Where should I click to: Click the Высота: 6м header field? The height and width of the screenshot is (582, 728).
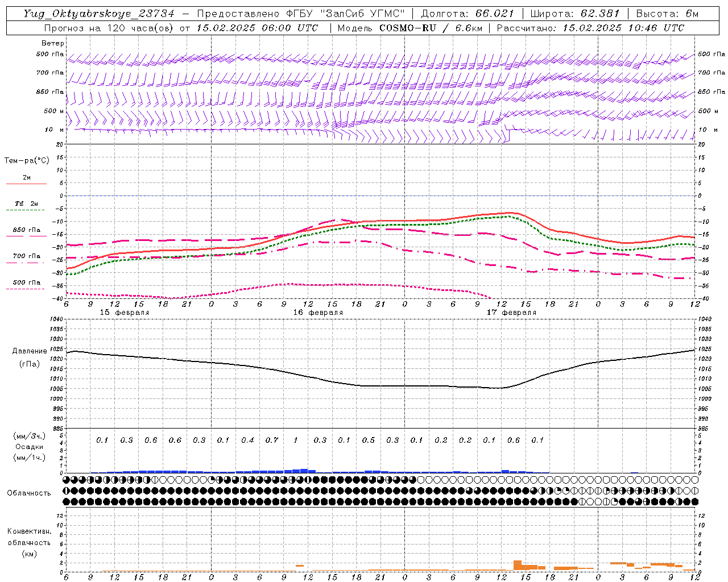pos(667,14)
